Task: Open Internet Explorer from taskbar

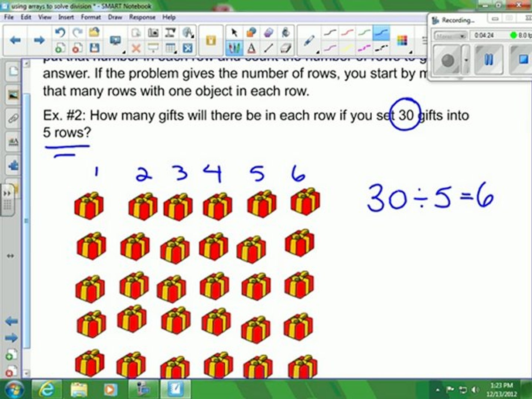Action: pos(47,389)
